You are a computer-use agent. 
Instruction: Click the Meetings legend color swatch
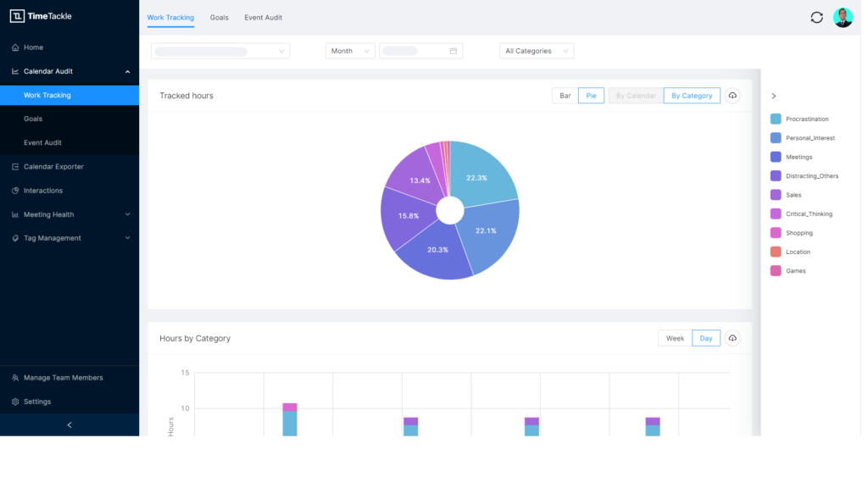coord(776,157)
